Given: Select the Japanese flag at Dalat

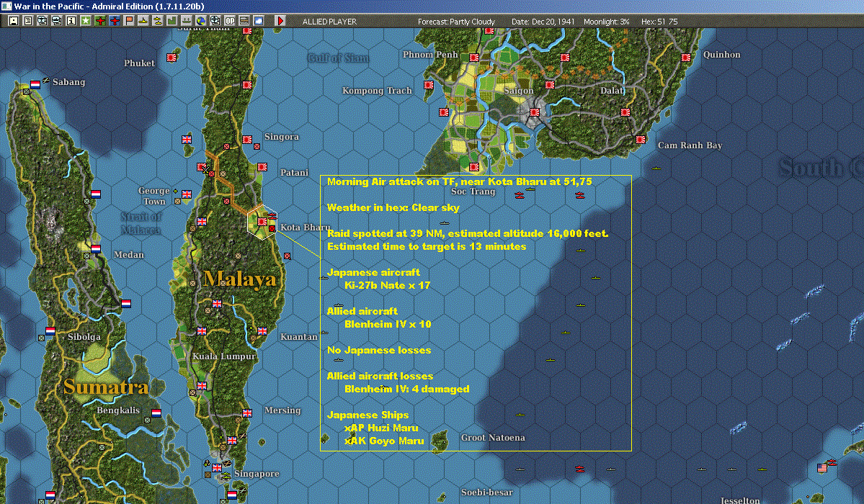Looking at the screenshot, I should [625, 112].
